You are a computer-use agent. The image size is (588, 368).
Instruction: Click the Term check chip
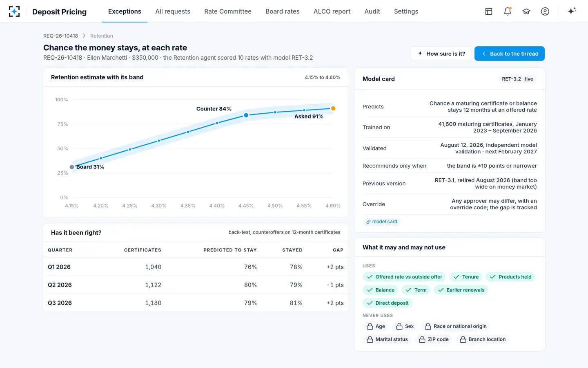[416, 290]
